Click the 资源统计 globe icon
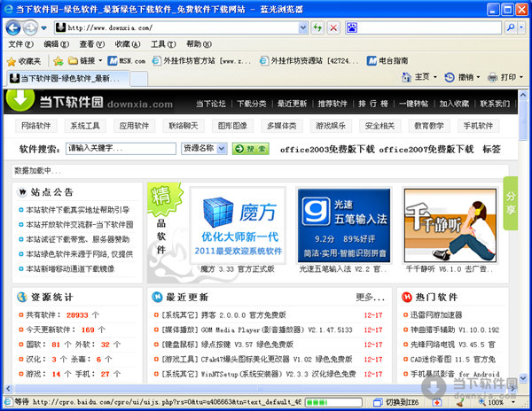This screenshot has width=532, height=411. click(x=22, y=297)
